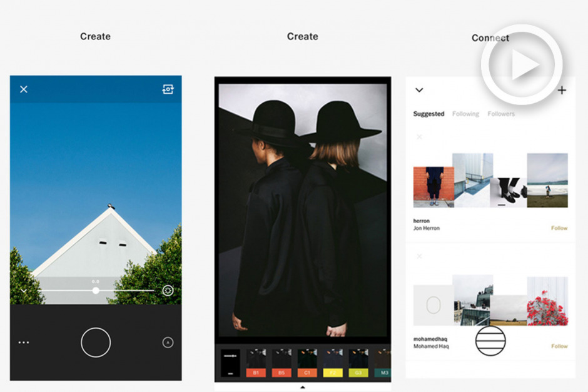Click the exposure slider handle
Screen dimensions: 588x392
pyautogui.click(x=96, y=290)
